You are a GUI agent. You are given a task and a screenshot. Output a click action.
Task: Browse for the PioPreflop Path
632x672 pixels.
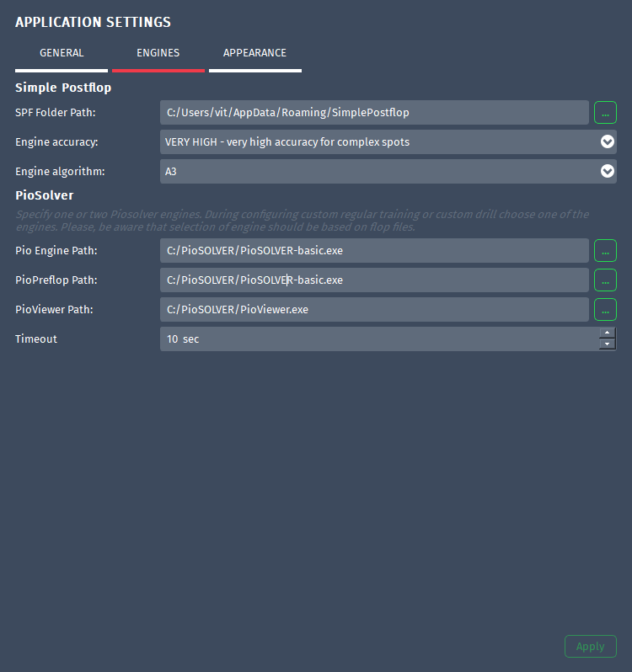pyautogui.click(x=605, y=280)
